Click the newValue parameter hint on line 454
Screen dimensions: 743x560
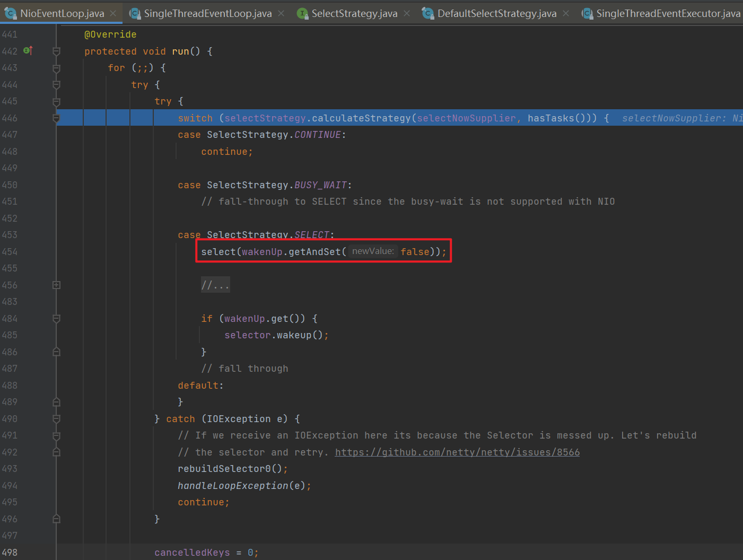[373, 251]
